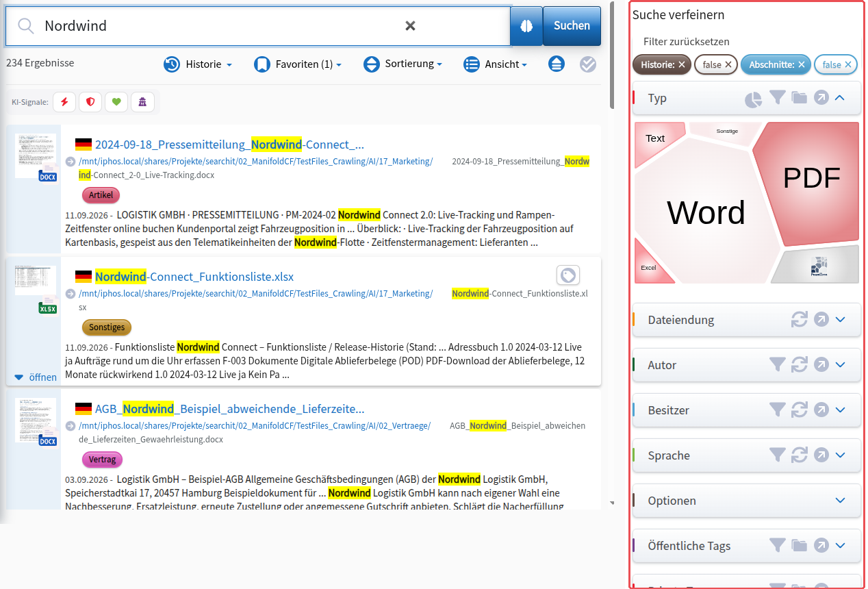Screen dimensions: 868x589
Task: Select the Text segment in the Typ chart
Action: 655,138
